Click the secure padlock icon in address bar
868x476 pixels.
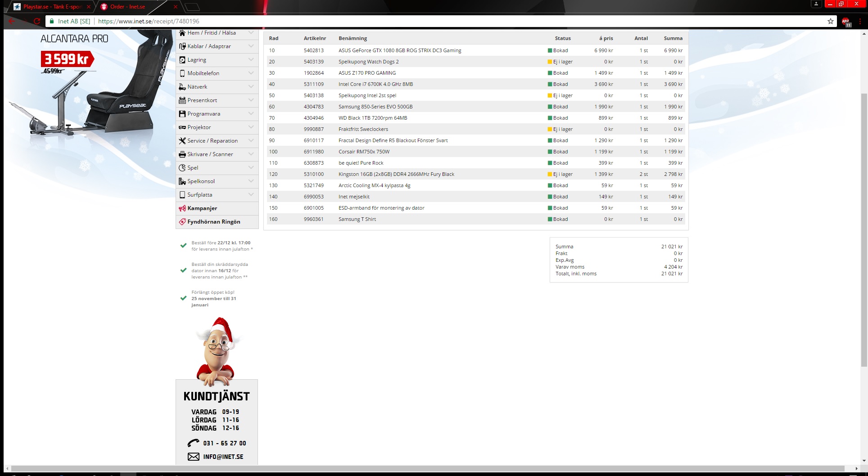[52, 21]
